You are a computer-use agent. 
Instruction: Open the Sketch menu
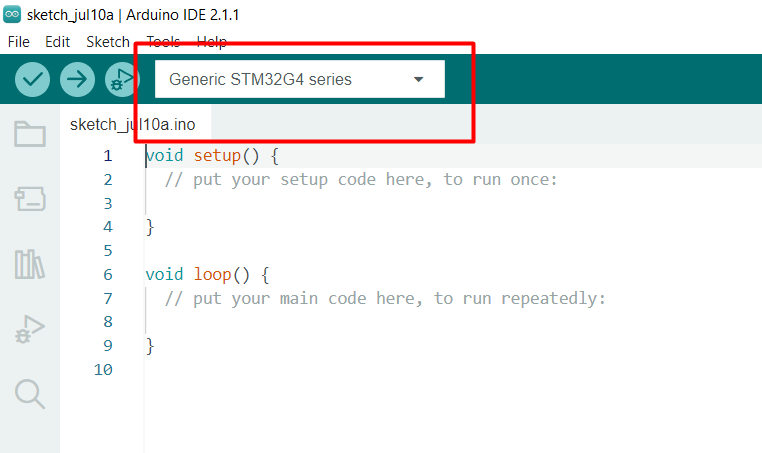pos(108,42)
